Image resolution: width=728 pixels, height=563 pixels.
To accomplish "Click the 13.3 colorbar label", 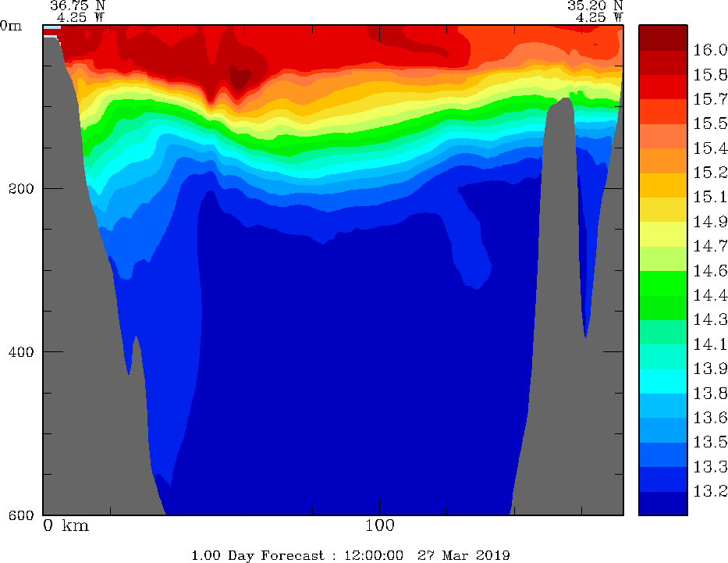I will [x=710, y=466].
